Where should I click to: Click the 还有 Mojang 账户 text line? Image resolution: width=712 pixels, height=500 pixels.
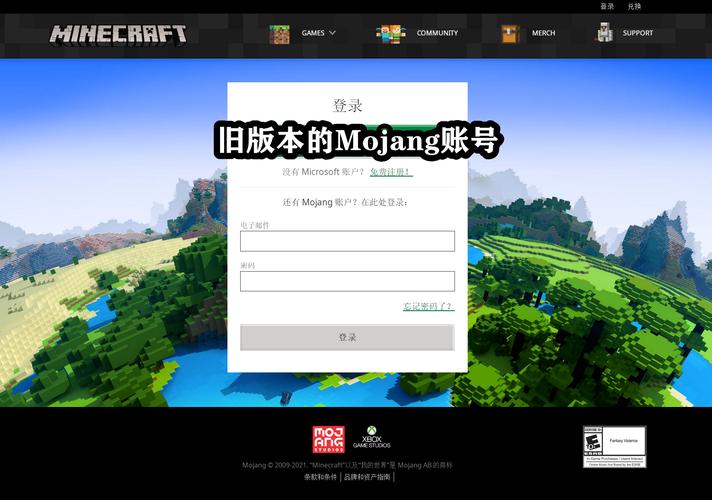point(345,202)
